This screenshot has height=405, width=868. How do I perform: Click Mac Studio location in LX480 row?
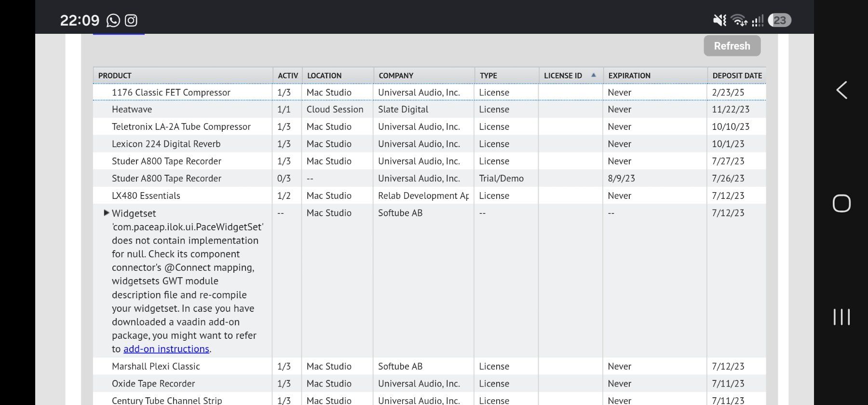[329, 196]
